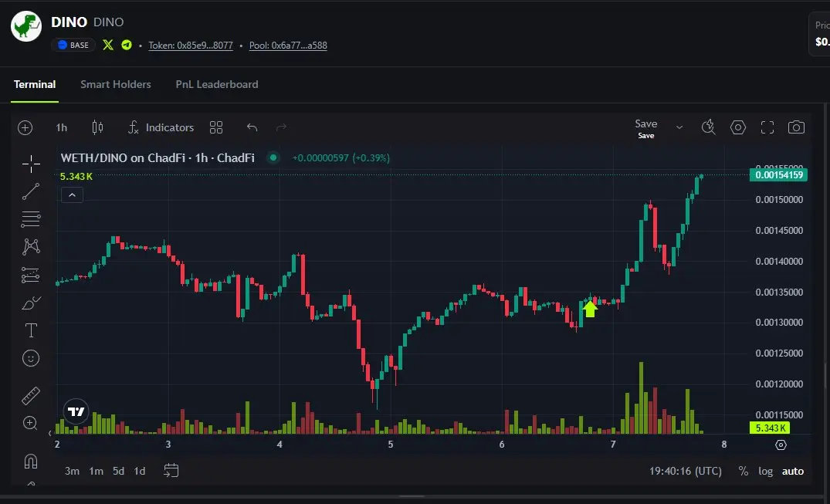Switch to Smart Holders tab
This screenshot has height=504, width=830.
(115, 85)
